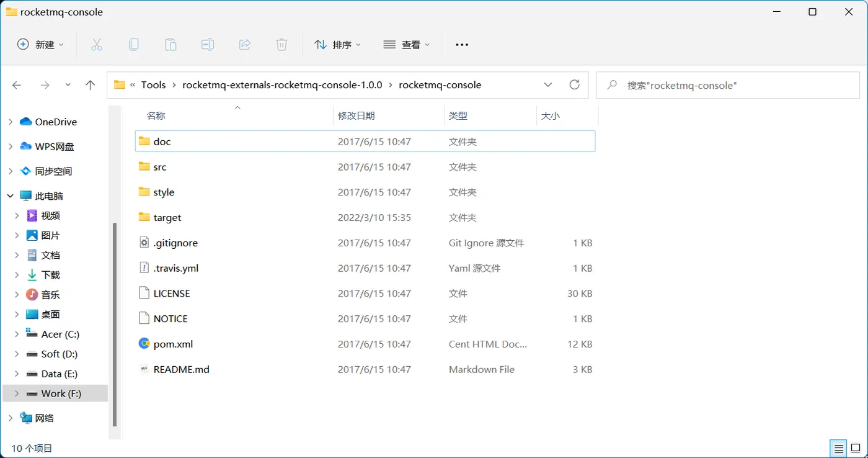Click the NOTICE file icon

coord(144,318)
